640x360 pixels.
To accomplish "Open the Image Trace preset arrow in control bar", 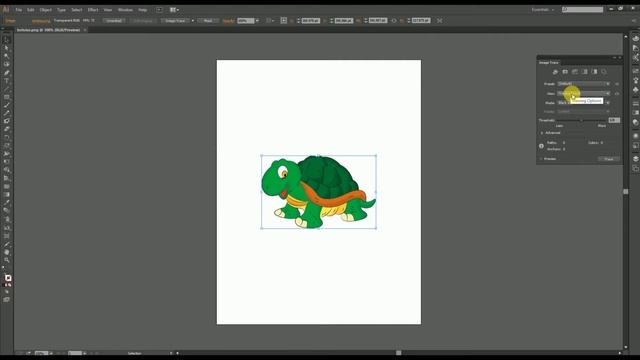I will (193, 20).
